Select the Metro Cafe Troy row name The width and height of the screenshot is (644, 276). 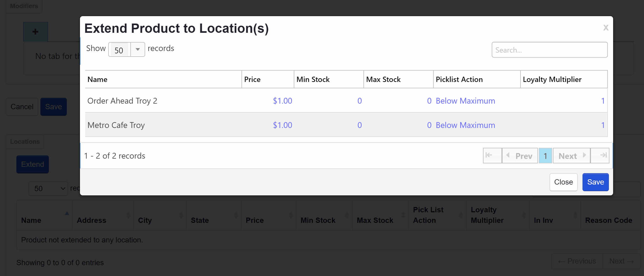(116, 125)
